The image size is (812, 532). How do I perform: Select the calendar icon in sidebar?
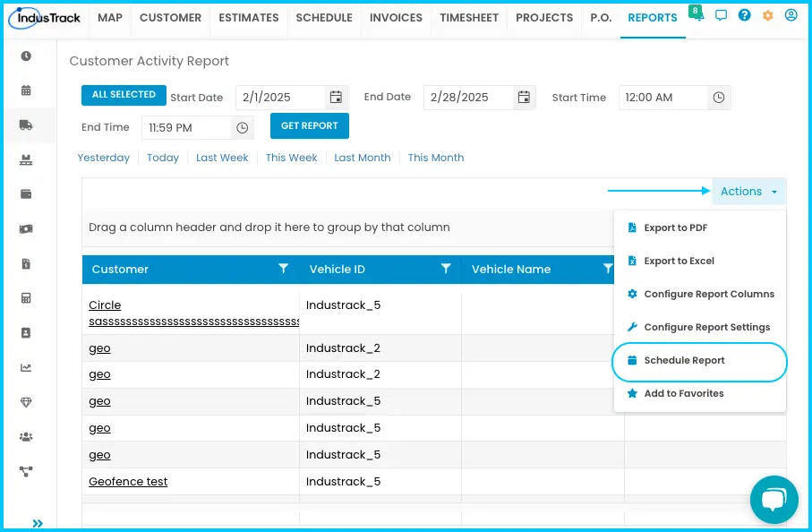point(26,90)
